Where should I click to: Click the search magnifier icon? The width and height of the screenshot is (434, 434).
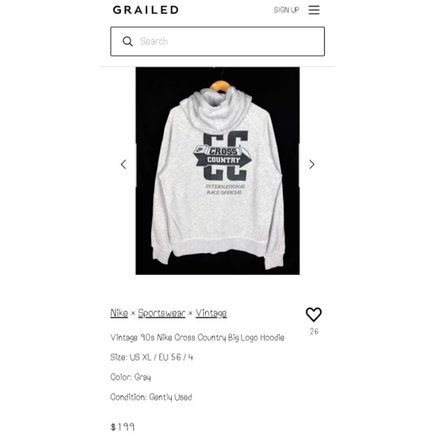point(127,41)
